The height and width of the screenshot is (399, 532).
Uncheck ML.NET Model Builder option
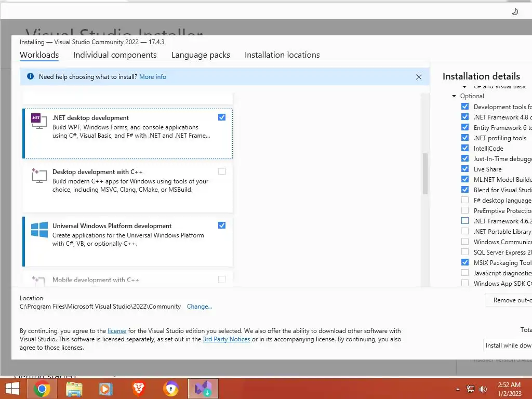click(465, 179)
